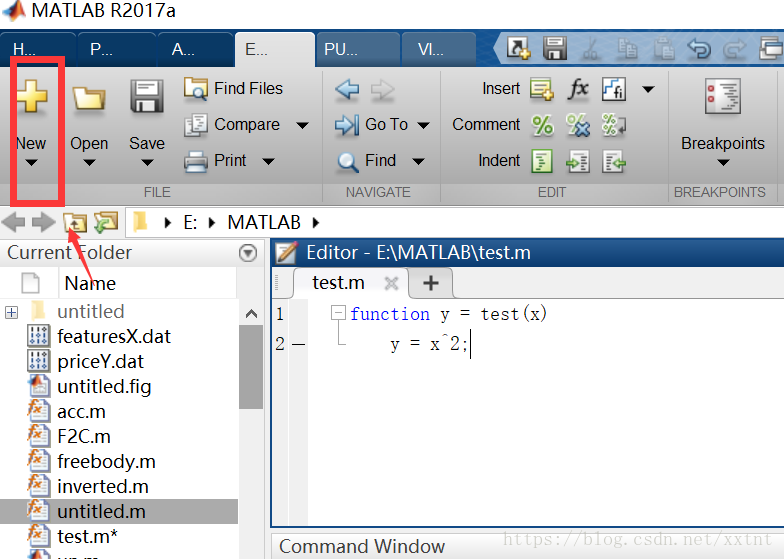
Task: Redo with the quick access Redo arrow
Action: pos(734,49)
